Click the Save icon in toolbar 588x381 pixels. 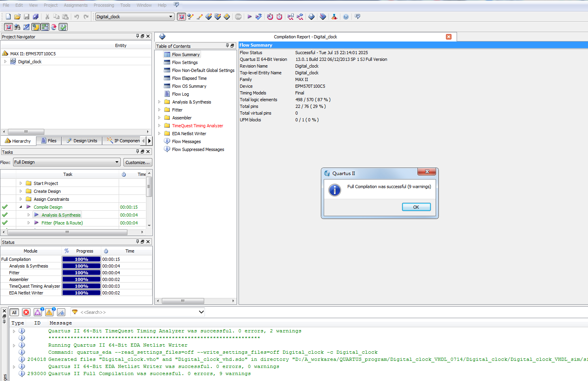pyautogui.click(x=27, y=17)
